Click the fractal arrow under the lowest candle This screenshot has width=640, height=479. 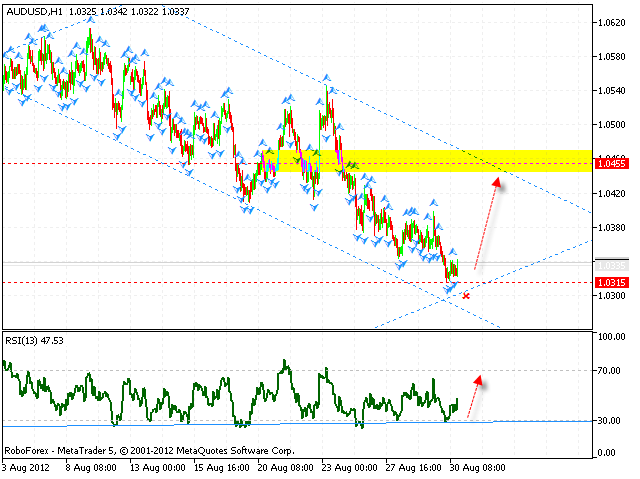click(x=450, y=291)
